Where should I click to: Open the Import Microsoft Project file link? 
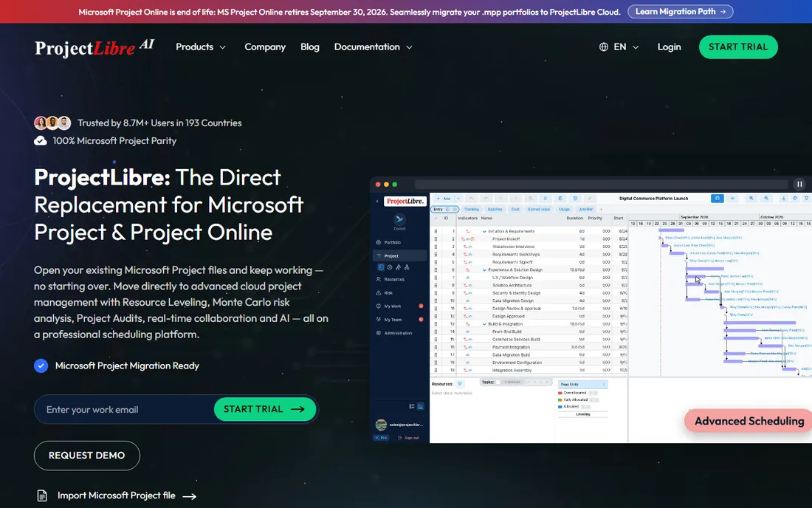[x=127, y=495]
